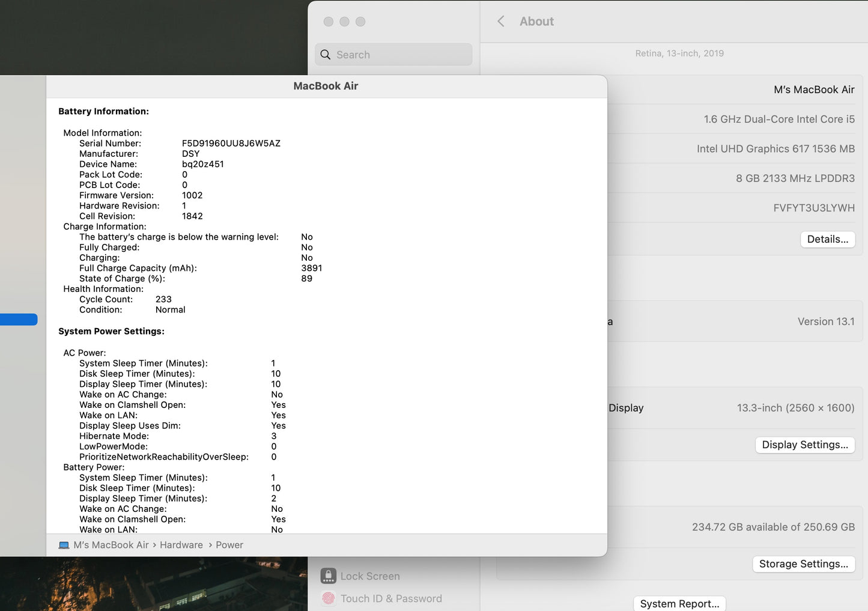
Task: Click the laptop icon in the path bar
Action: (64, 546)
